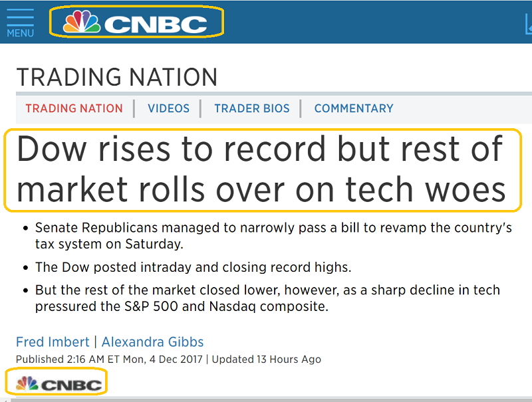Click the Senate Republicans tax bill bullet
Image resolution: width=532 pixels, height=402 pixels.
pos(273,235)
